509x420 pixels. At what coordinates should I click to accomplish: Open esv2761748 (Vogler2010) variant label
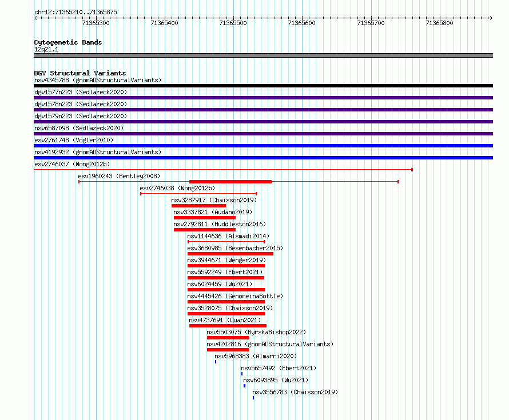pyautogui.click(x=74, y=140)
